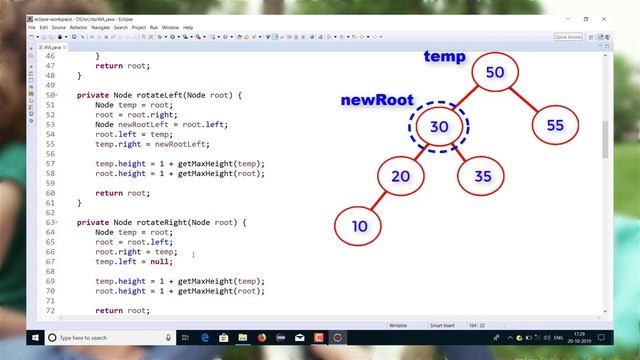Open the Run menu
This screenshot has width=640, height=360.
(x=154, y=27)
